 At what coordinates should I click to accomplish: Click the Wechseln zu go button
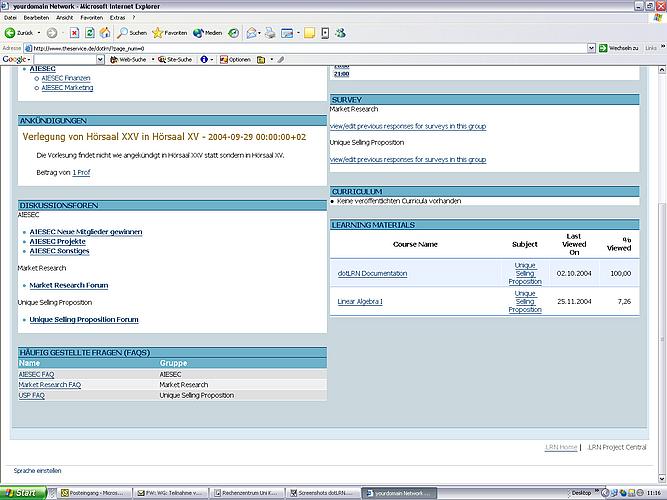coord(619,48)
